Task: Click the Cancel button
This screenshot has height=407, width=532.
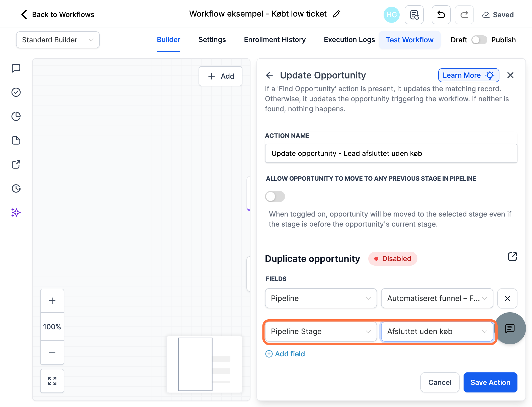Action: click(x=440, y=382)
